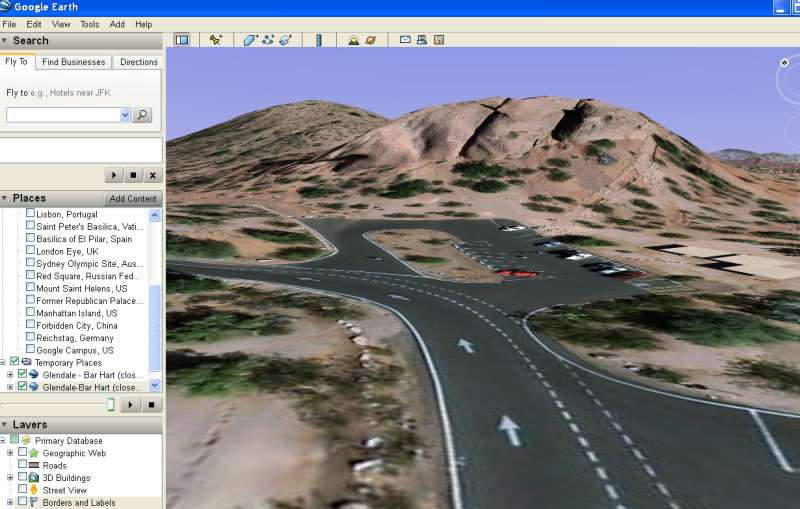The image size is (800, 509).
Task: Add a placemark with the pushpin icon
Action: click(216, 40)
